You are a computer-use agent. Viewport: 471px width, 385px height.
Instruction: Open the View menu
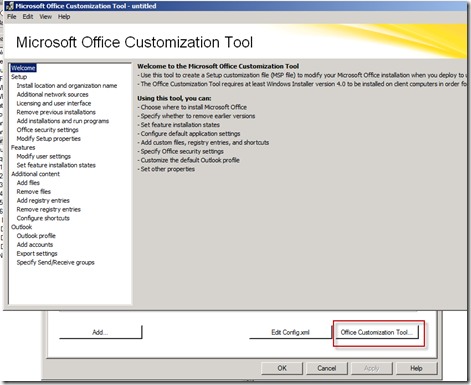(x=45, y=17)
